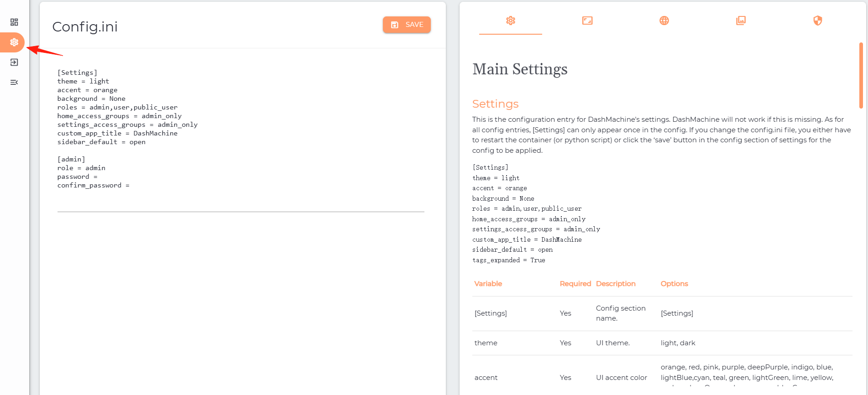
Task: Click inside the Config.ini text editor
Action: tap(241, 138)
